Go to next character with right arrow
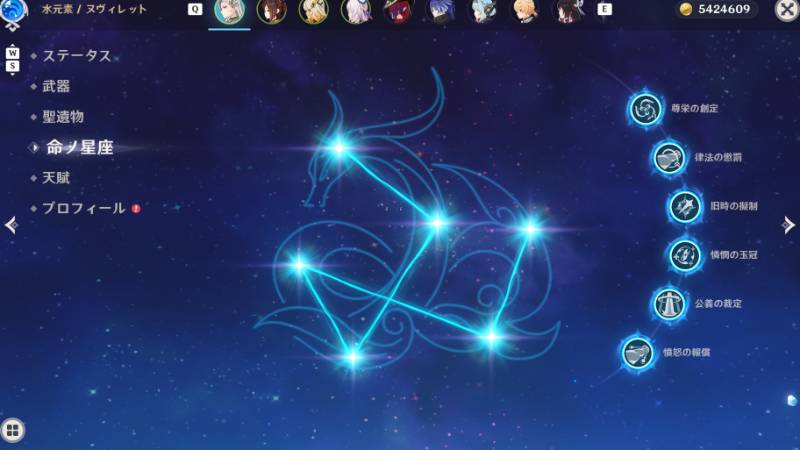800x450 pixels. click(788, 224)
